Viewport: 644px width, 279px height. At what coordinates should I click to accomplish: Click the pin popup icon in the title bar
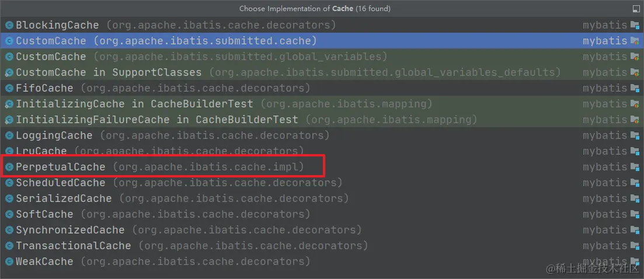click(x=636, y=9)
